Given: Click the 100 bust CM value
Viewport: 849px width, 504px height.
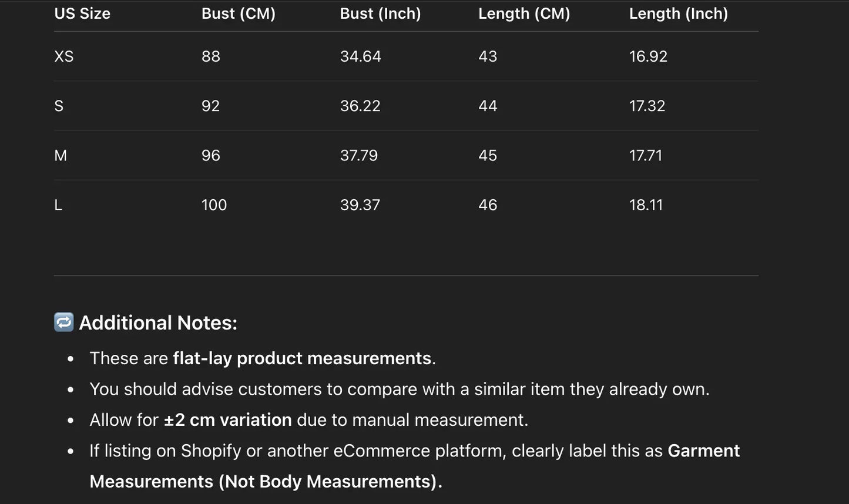Looking at the screenshot, I should pos(214,205).
